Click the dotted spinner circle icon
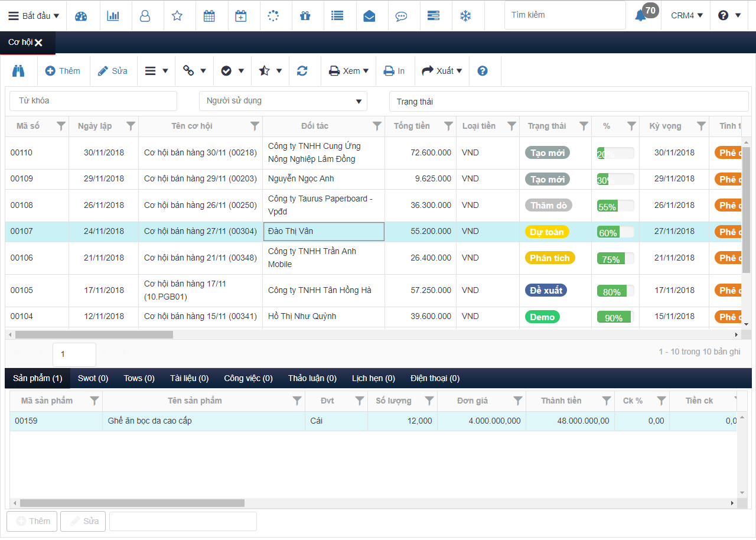This screenshot has width=756, height=540. point(273,16)
